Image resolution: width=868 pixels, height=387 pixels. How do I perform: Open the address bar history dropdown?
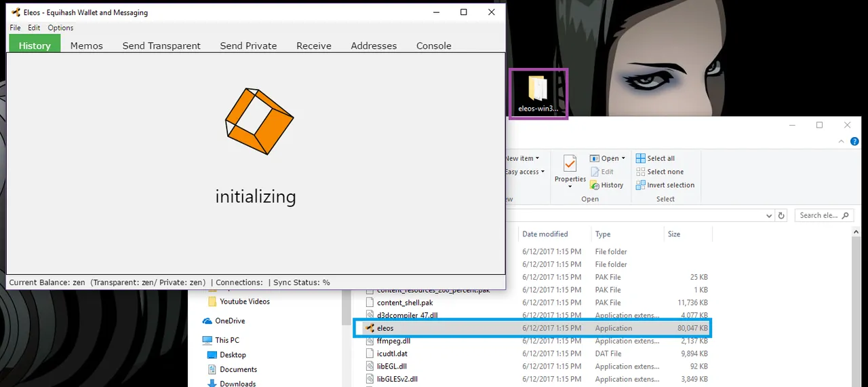[769, 215]
